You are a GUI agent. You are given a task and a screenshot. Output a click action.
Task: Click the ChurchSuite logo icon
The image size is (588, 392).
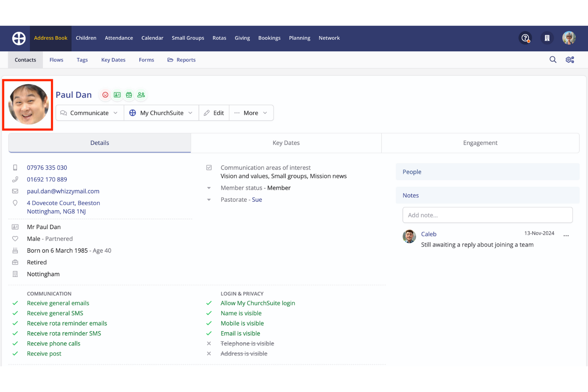click(x=19, y=39)
